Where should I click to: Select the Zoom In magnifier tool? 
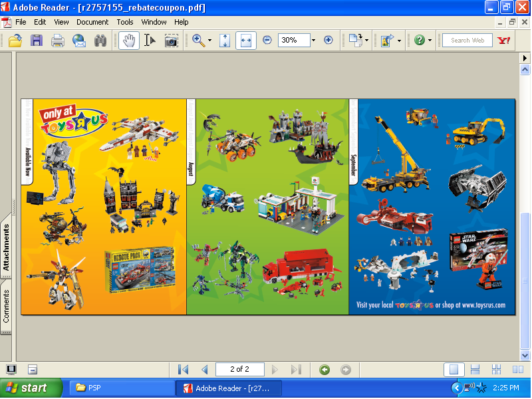pyautogui.click(x=198, y=41)
